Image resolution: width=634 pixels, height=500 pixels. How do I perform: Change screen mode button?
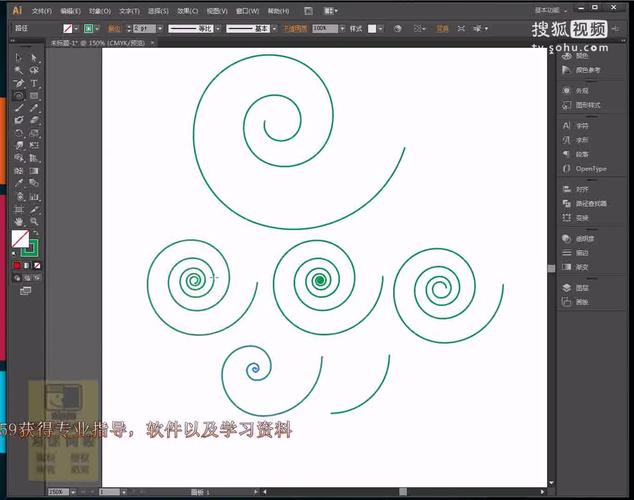pos(25,291)
